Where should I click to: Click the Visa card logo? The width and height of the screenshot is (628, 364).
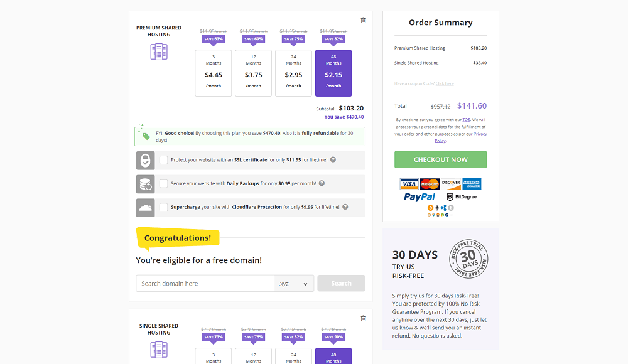click(409, 184)
